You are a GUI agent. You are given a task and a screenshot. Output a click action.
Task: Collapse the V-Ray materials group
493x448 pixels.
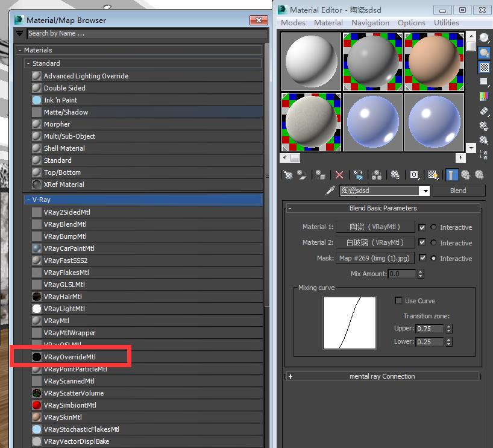click(x=28, y=200)
